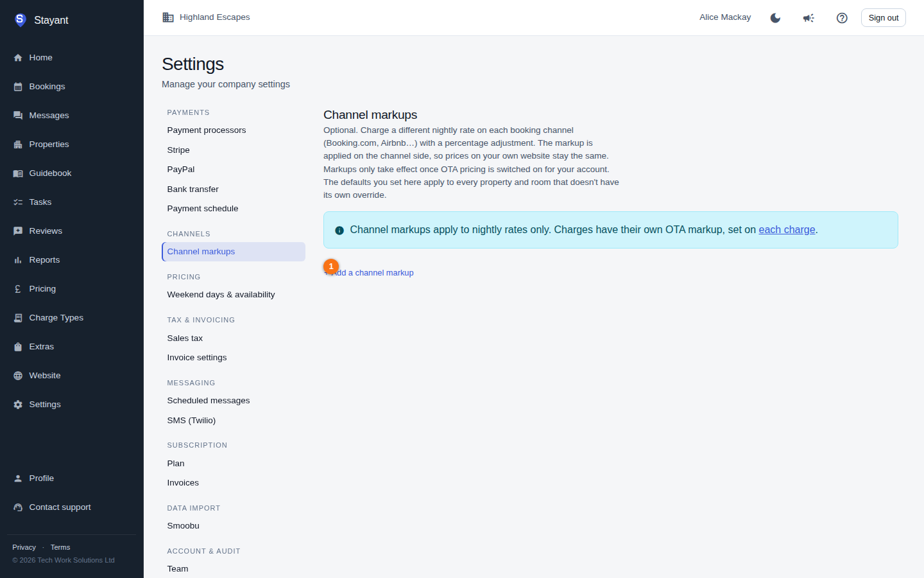Click 'Add a channel markup' link

370,273
